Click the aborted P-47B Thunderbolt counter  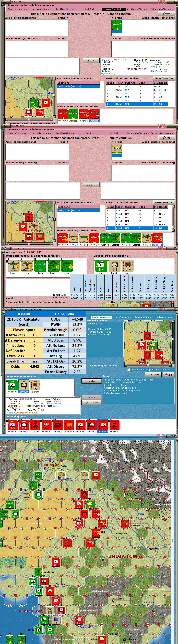click(73, 114)
